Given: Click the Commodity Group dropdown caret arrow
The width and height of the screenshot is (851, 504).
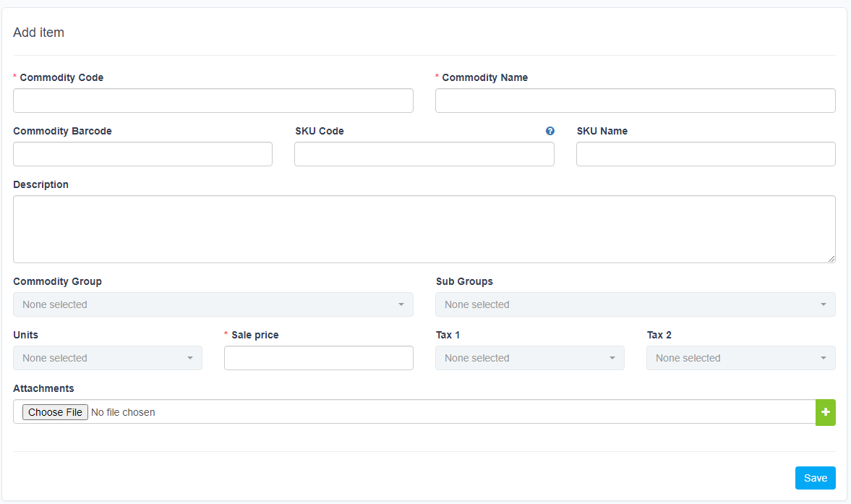Looking at the screenshot, I should coord(401,304).
